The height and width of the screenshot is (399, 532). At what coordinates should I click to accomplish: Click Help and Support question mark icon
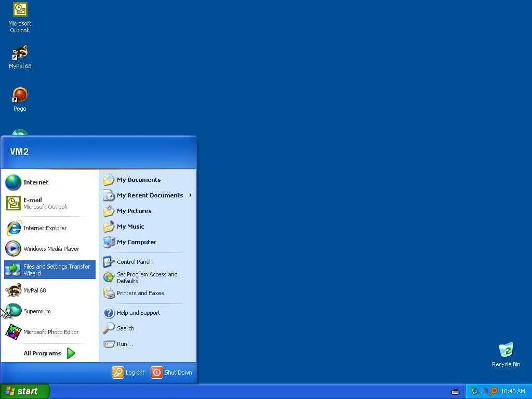109,312
